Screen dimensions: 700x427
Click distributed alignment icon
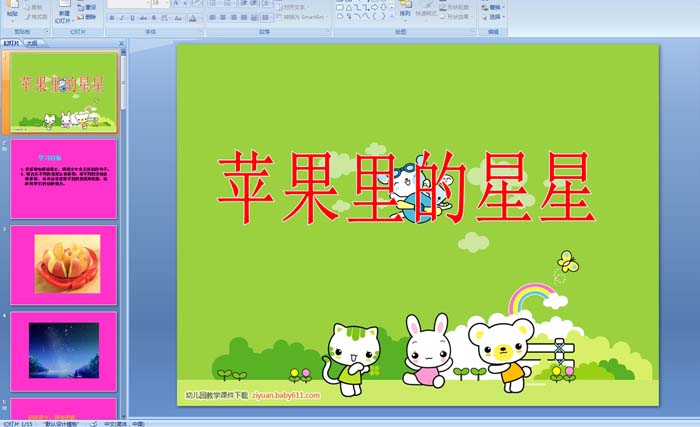pos(254,17)
